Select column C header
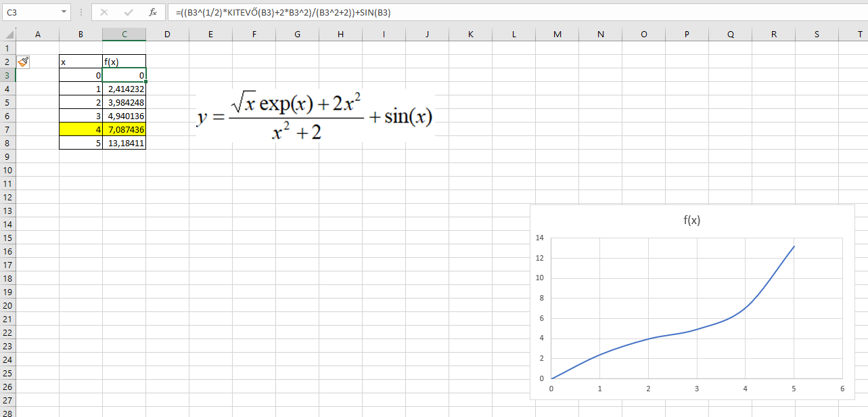Viewport: 868px width, 417px height. pyautogui.click(x=124, y=35)
